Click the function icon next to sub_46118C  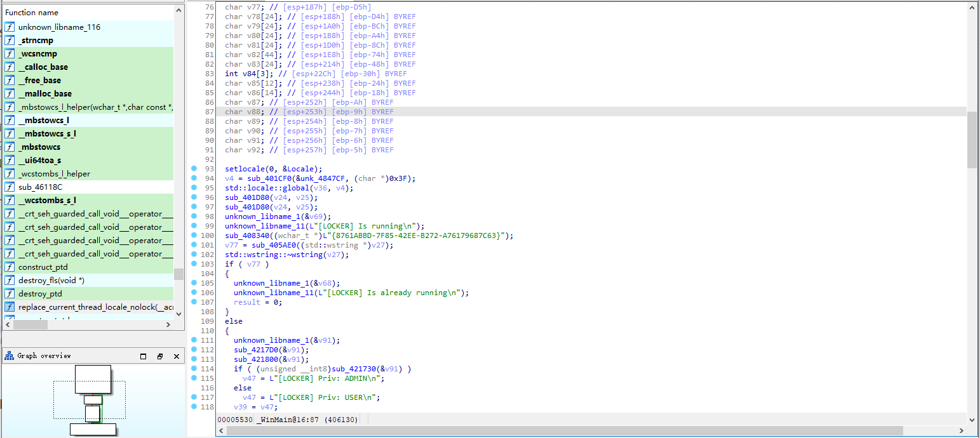click(10, 187)
